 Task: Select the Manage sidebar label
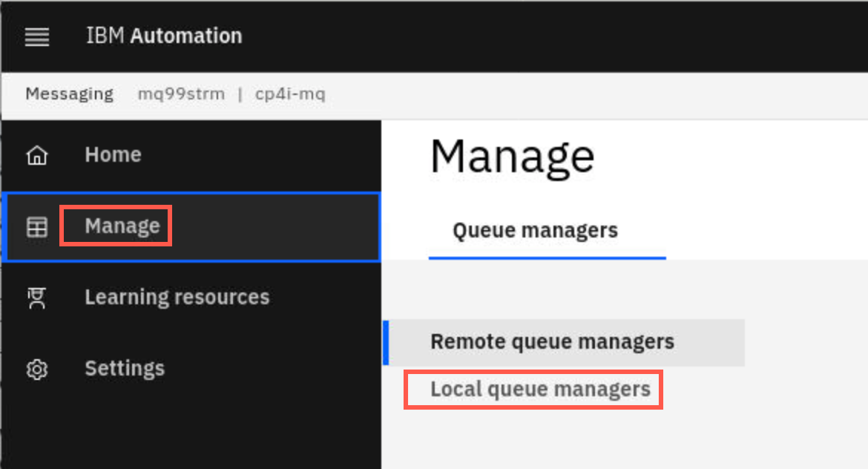[x=122, y=226]
